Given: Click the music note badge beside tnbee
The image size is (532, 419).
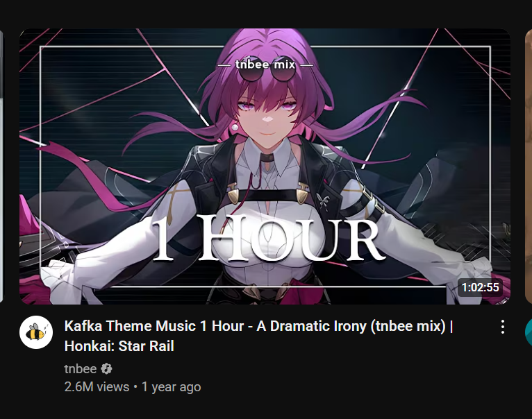Looking at the screenshot, I should (x=106, y=369).
